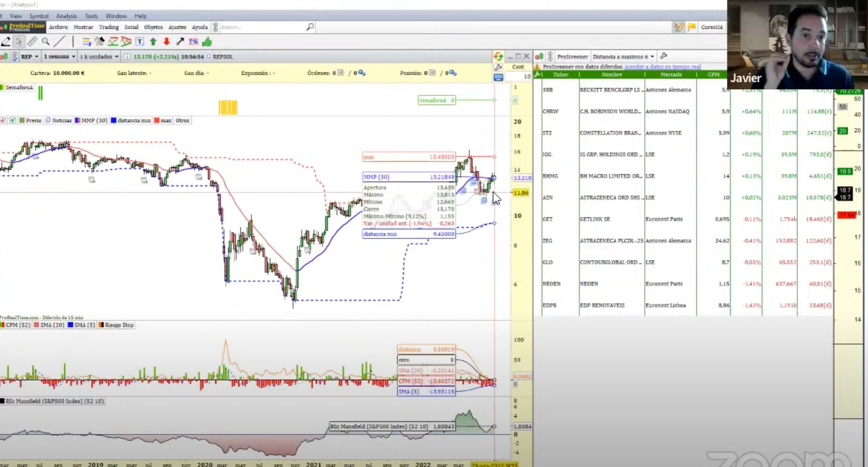Insert a red down arrow marker
The height and width of the screenshot is (467, 868).
[166, 42]
